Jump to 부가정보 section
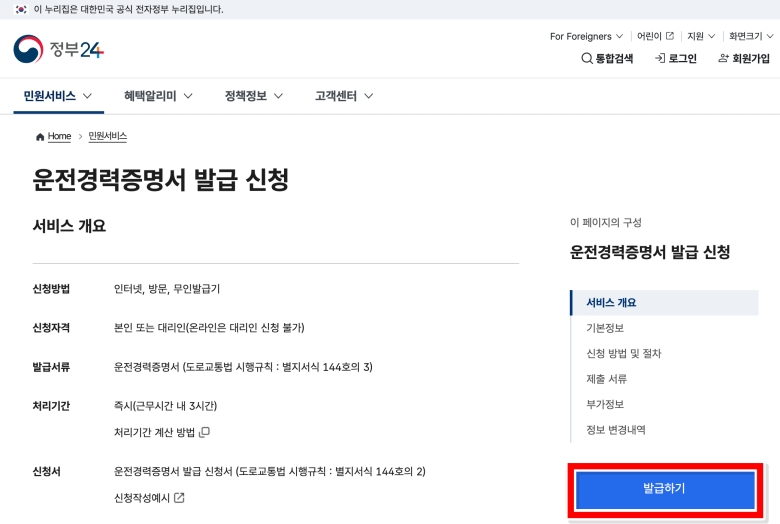This screenshot has width=780, height=524. coord(605,404)
